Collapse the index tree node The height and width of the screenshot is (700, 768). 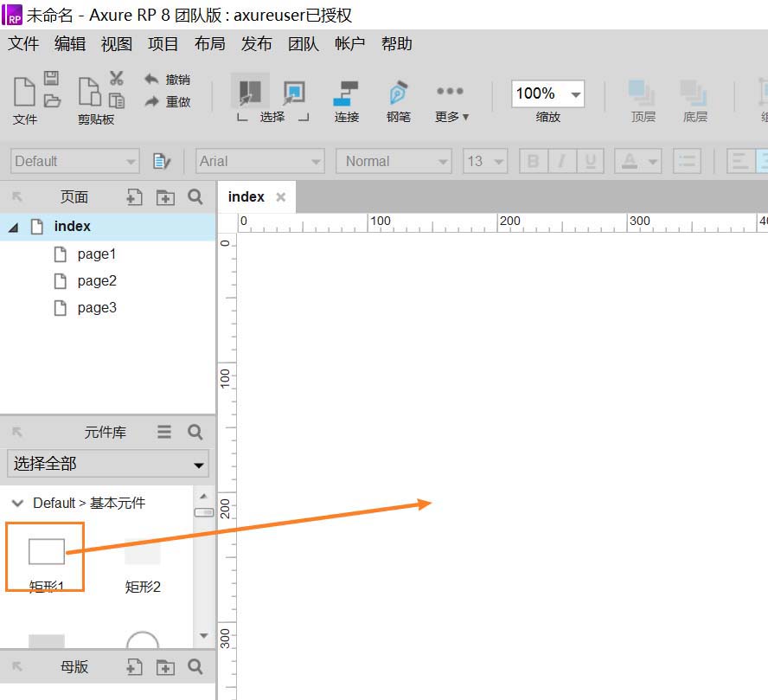(x=14, y=228)
